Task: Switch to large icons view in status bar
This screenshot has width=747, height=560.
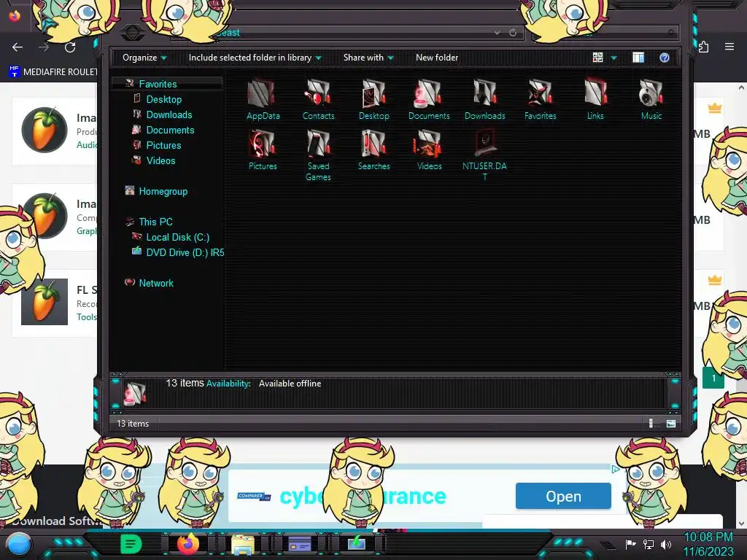Action: tap(671, 424)
